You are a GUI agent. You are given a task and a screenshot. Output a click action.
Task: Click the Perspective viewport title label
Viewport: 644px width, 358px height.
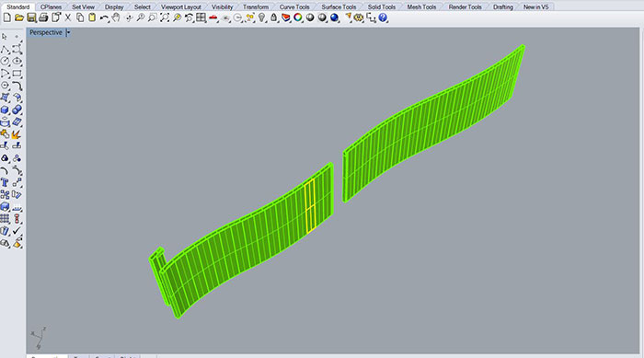click(46, 32)
